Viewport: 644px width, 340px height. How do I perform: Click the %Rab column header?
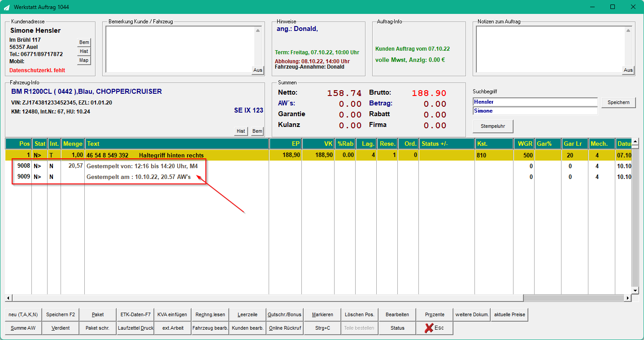point(345,144)
